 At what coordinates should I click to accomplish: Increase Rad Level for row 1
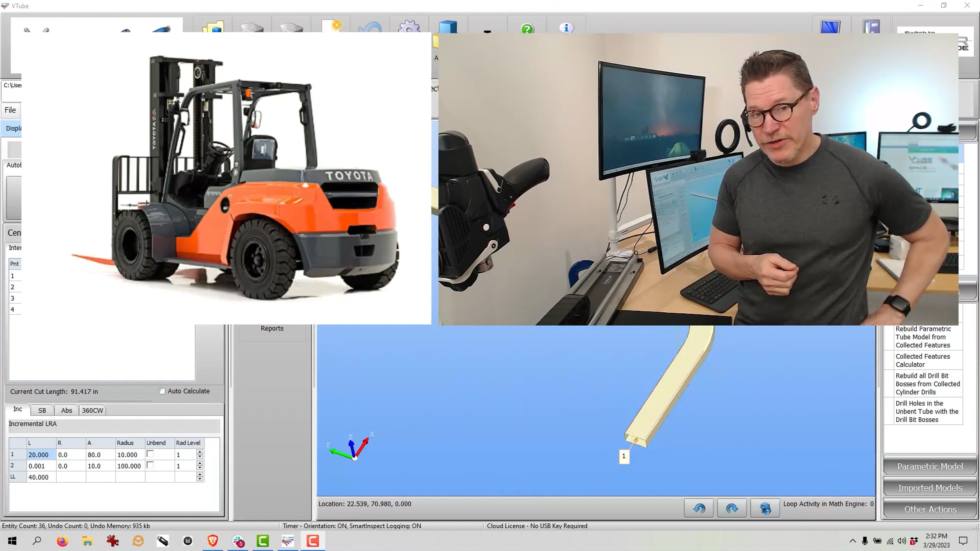point(199,452)
